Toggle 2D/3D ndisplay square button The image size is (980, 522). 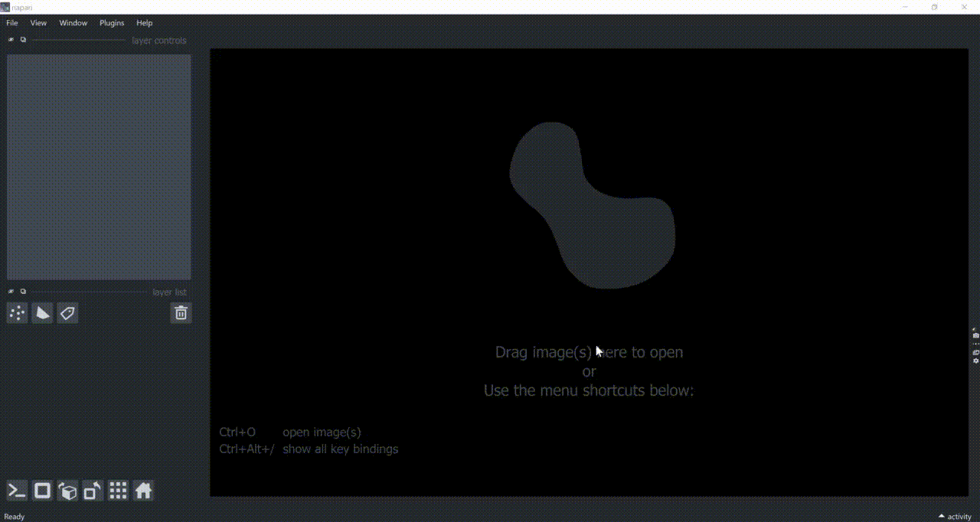tap(42, 491)
